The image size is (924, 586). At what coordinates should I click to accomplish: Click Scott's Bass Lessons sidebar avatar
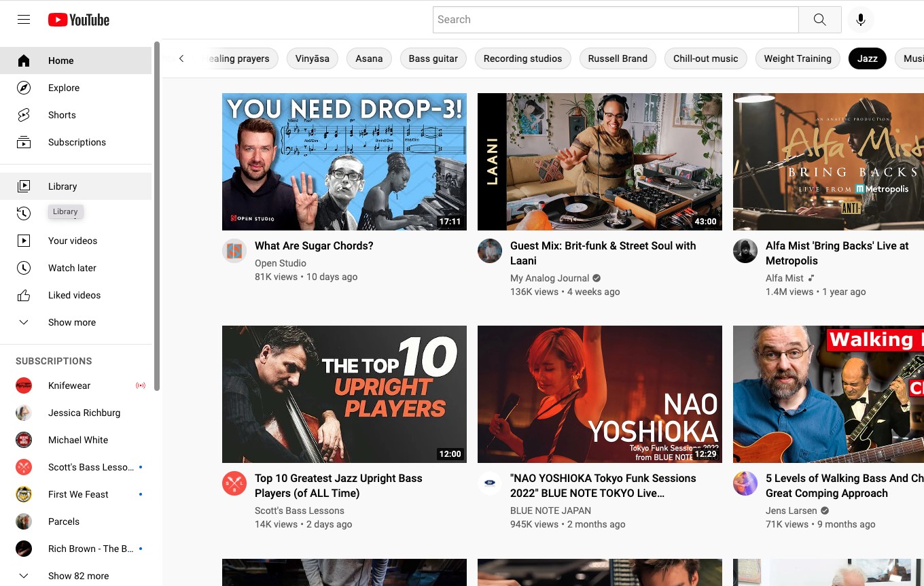pos(24,467)
